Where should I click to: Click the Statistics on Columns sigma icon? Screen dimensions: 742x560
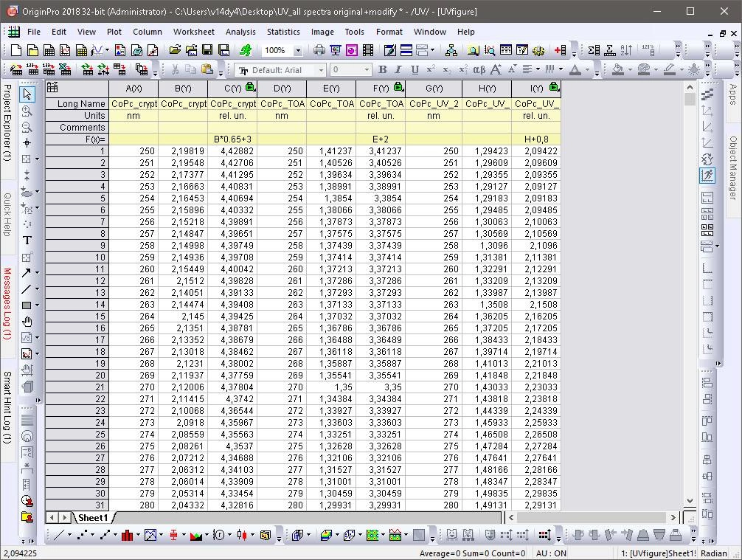pos(594,49)
